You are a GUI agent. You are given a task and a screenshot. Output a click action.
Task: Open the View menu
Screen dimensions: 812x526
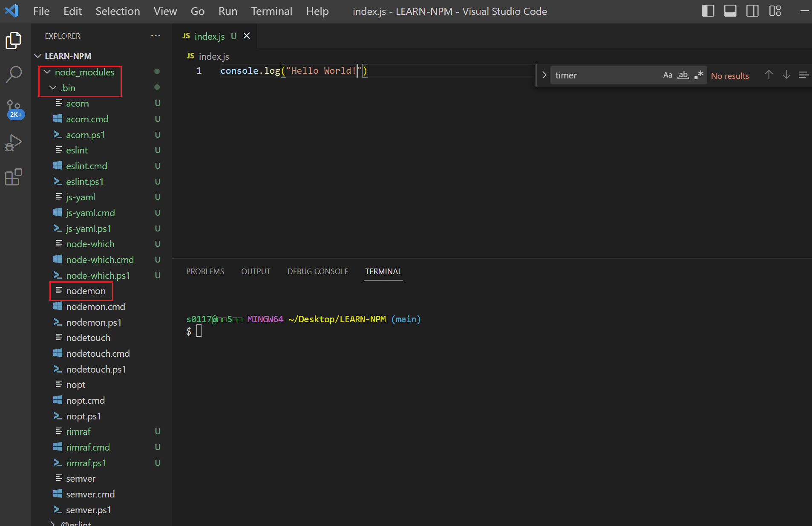pyautogui.click(x=165, y=12)
